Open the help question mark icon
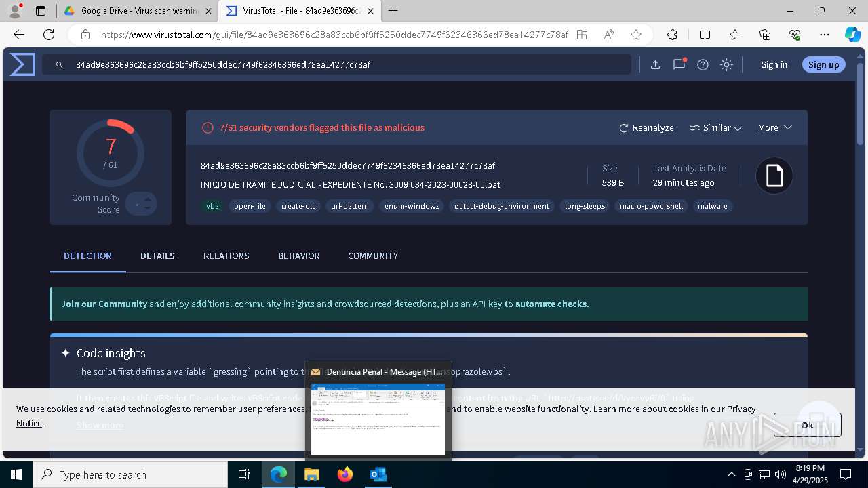The image size is (868, 488). point(703,65)
